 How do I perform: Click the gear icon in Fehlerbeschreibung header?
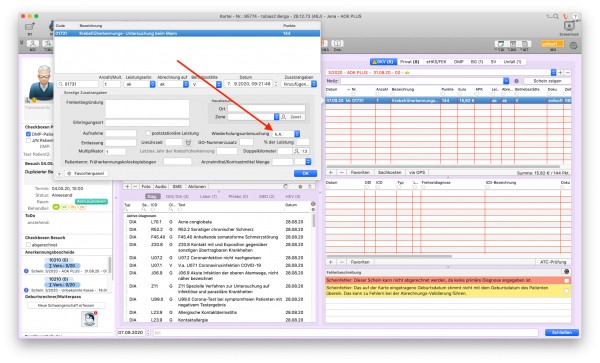point(567,272)
